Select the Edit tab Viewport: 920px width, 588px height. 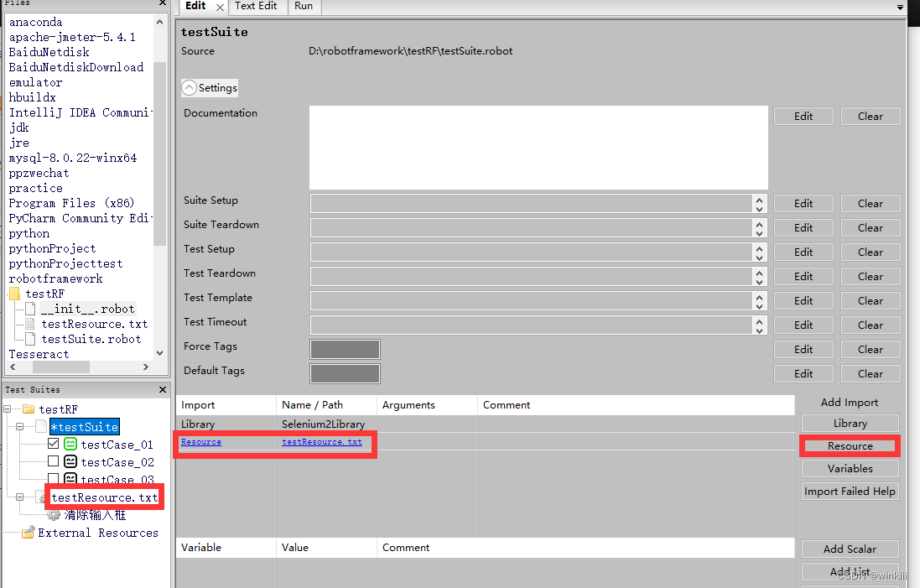195,6
